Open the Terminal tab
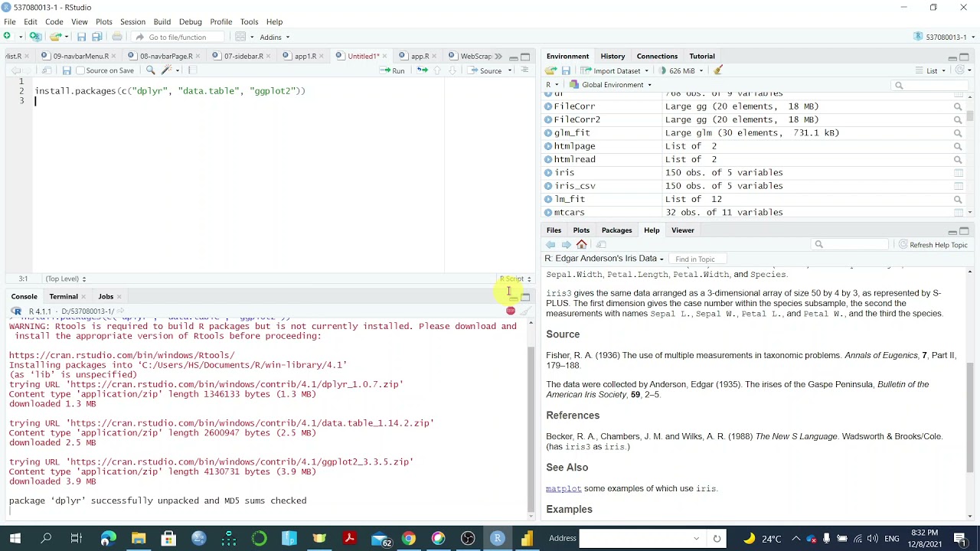The width and height of the screenshot is (980, 551). click(x=64, y=296)
